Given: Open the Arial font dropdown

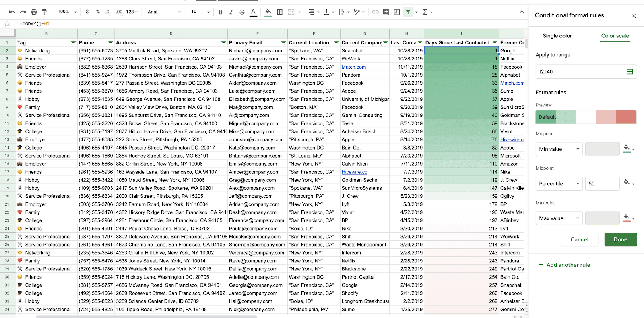Looking at the screenshot, I should [164, 12].
